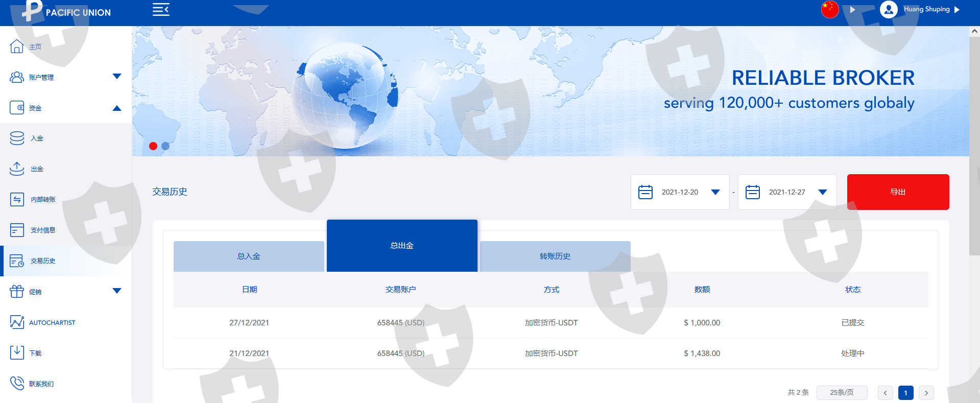
Task: Click the red export (导出) button
Action: coord(898,192)
